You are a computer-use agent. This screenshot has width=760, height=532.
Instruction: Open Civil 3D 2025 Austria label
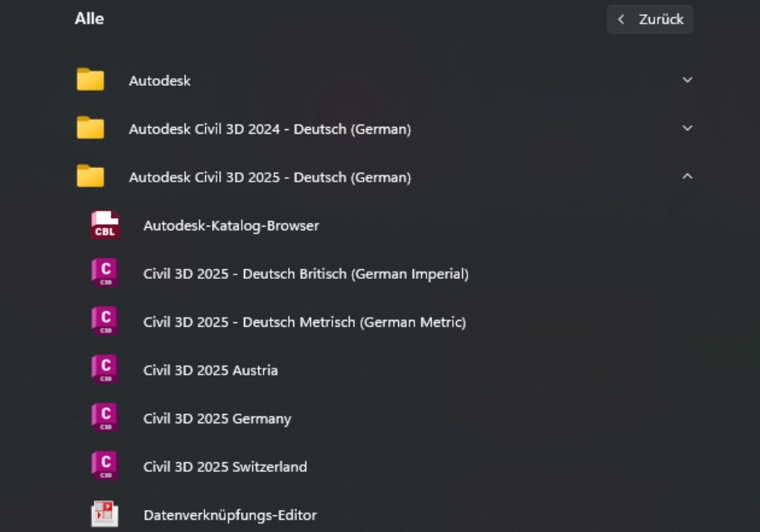(211, 370)
